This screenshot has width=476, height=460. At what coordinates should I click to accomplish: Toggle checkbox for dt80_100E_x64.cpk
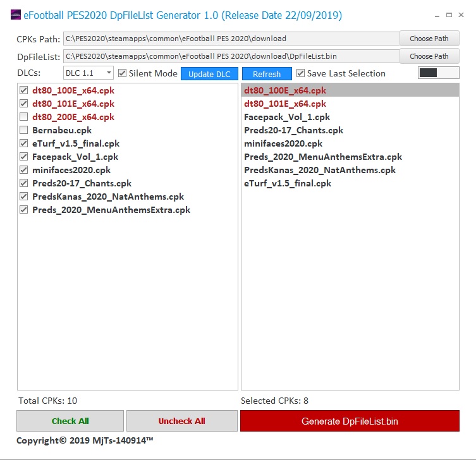coord(23,90)
